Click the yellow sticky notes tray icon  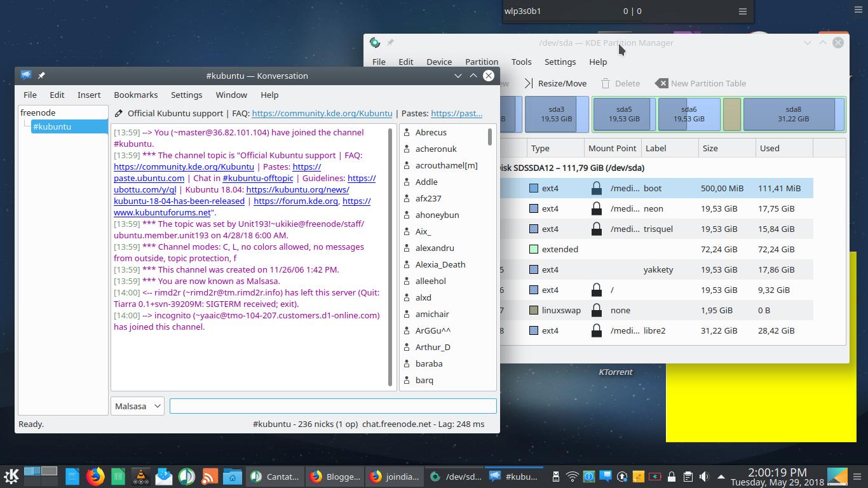(638, 477)
